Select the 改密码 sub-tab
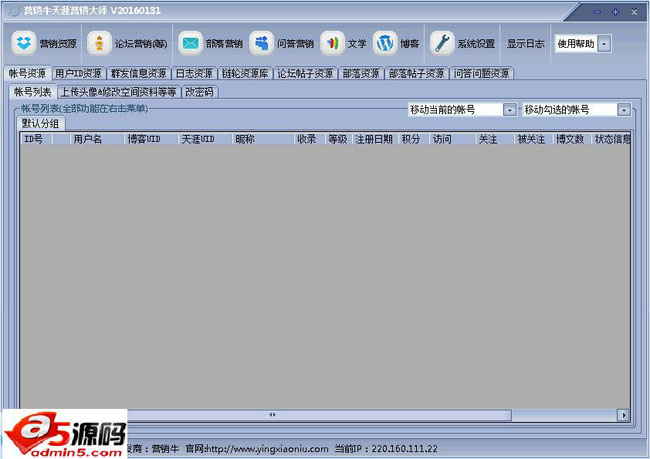Viewport: 650px width, 459px height. click(x=199, y=92)
